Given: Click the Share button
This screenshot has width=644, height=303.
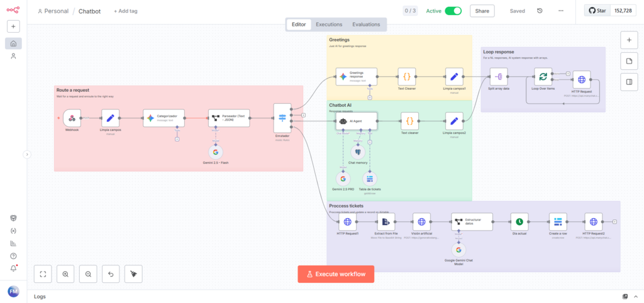Looking at the screenshot, I should click(482, 11).
